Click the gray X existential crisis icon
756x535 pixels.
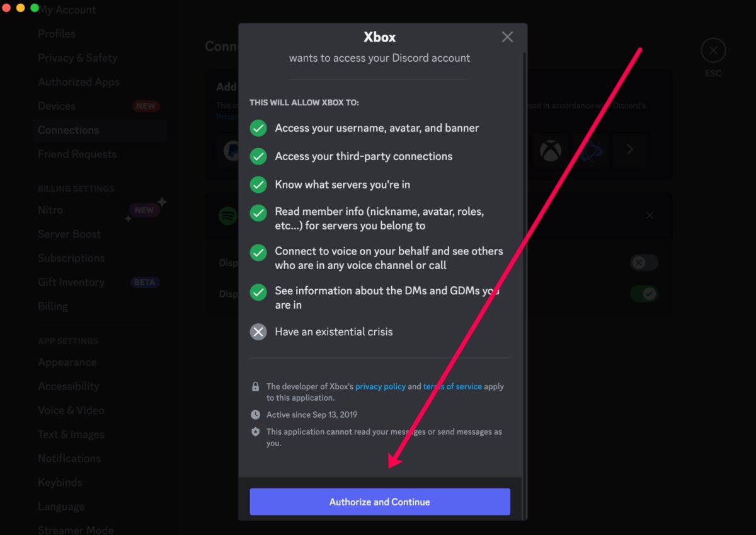pos(258,332)
